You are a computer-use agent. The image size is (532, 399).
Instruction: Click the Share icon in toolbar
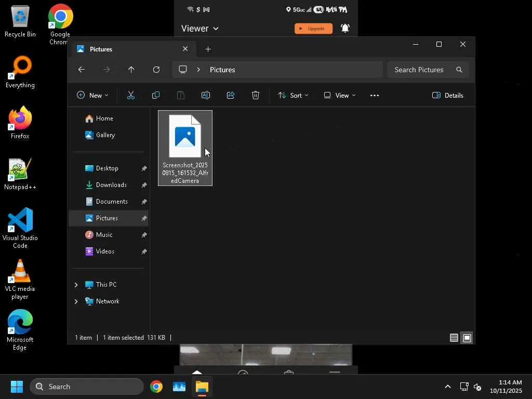[x=231, y=95]
